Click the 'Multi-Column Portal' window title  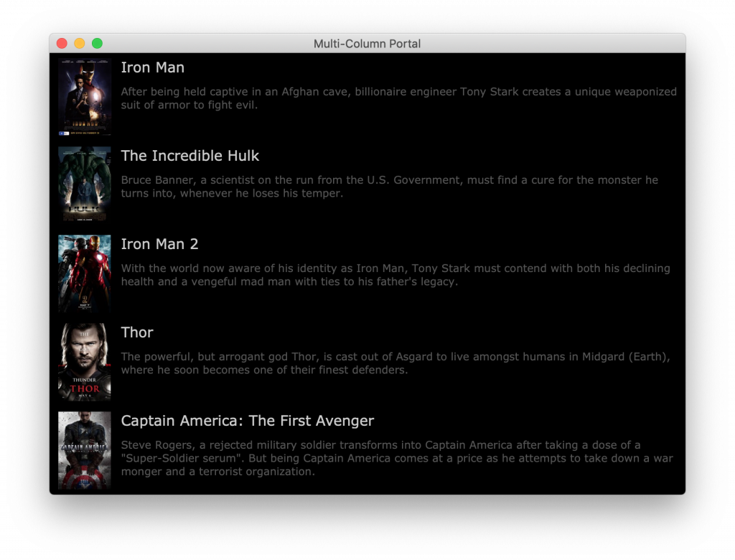367,44
